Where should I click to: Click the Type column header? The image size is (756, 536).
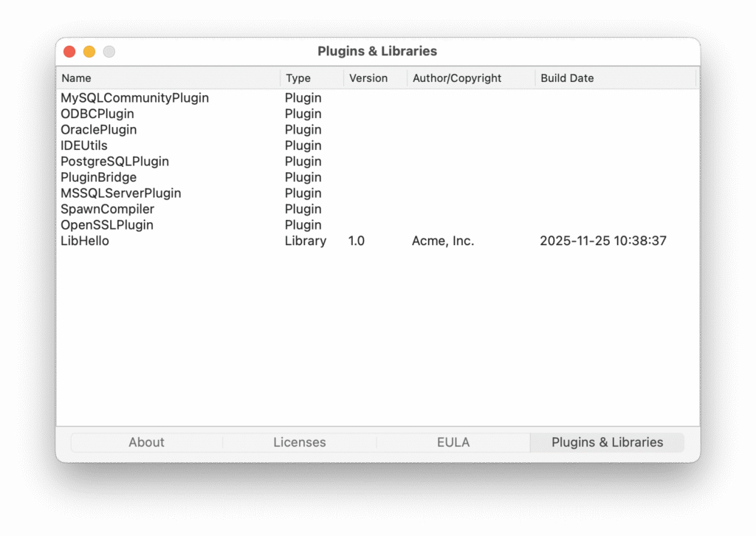[312, 78]
